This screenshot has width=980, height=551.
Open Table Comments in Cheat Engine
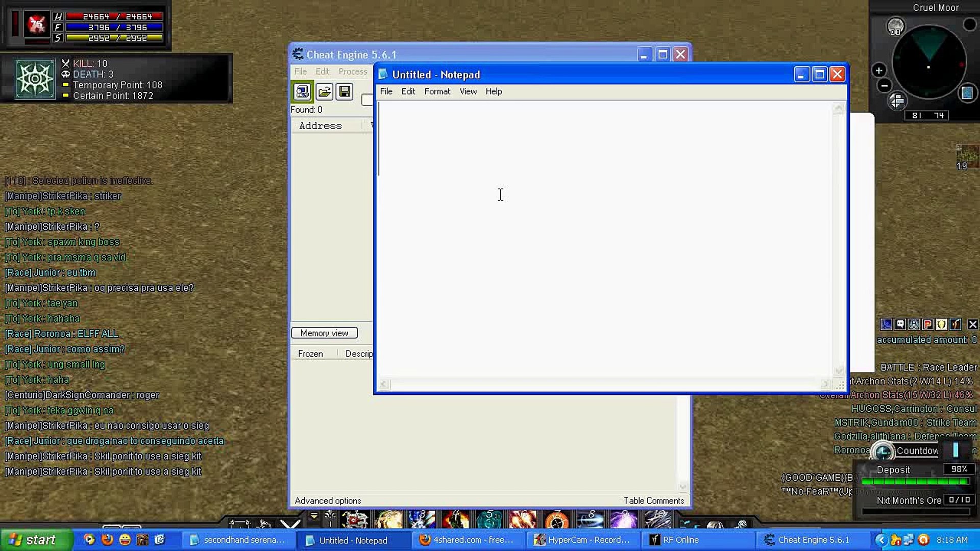coord(653,500)
